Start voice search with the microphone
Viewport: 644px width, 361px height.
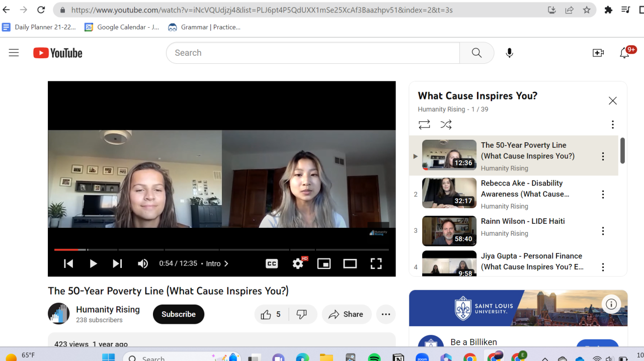(x=509, y=53)
